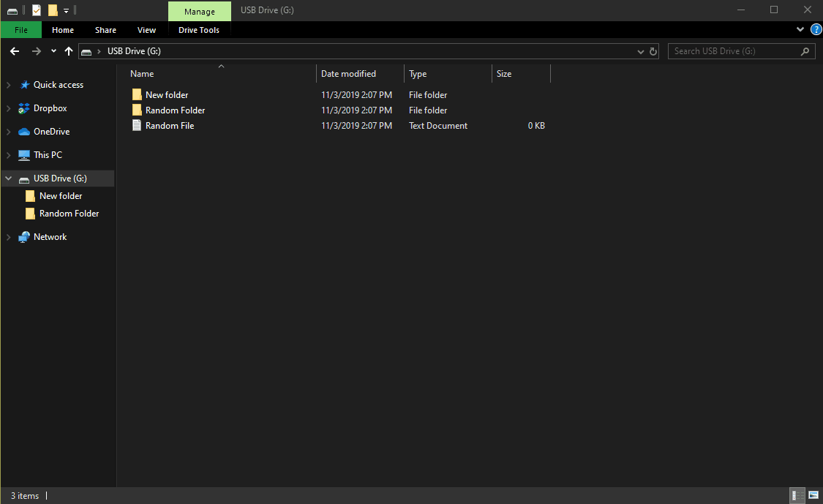Open the address bar history dropdown
The image size is (823, 504).
click(x=640, y=51)
